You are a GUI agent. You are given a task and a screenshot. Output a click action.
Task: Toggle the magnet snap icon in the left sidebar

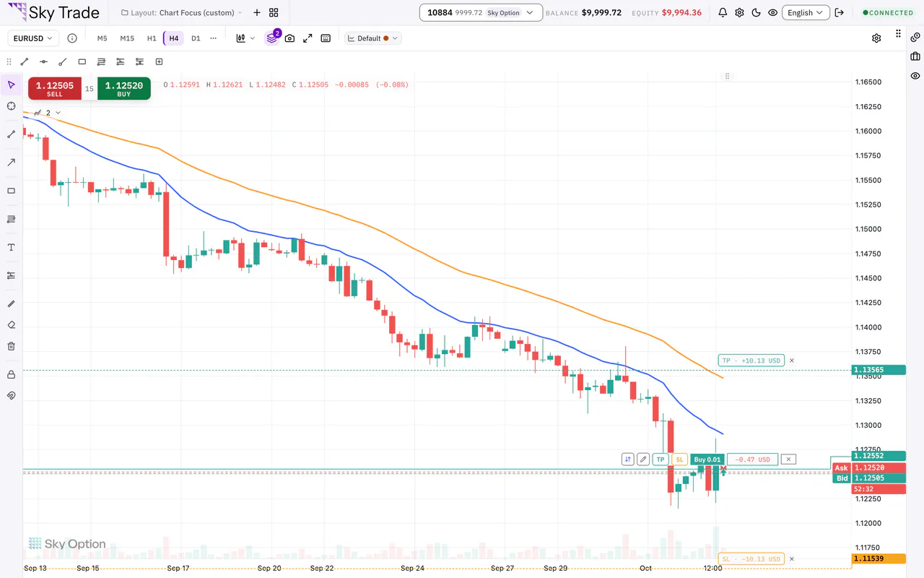(12, 395)
